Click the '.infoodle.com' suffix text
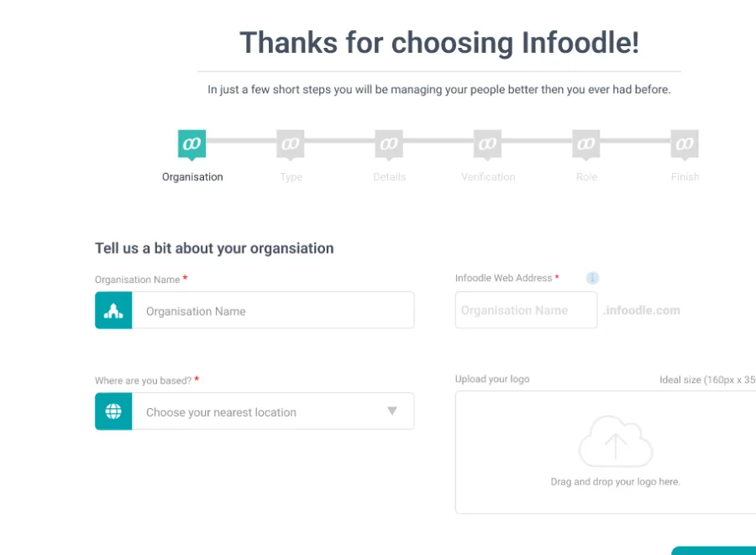 pos(641,311)
